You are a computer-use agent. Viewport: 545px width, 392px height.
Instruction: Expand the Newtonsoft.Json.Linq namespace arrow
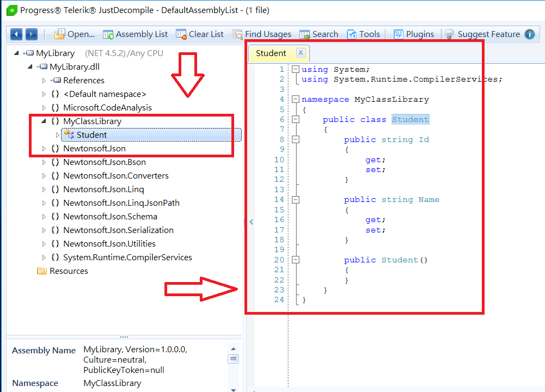pyautogui.click(x=44, y=189)
